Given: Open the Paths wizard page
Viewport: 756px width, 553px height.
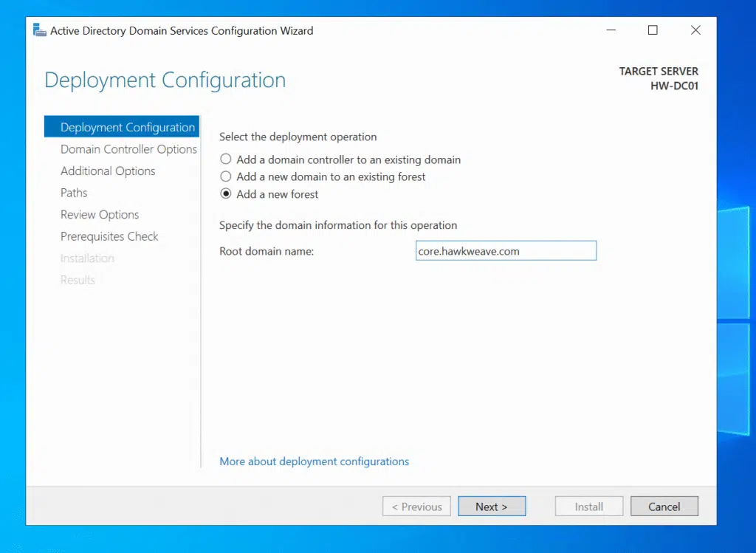Looking at the screenshot, I should click(74, 193).
